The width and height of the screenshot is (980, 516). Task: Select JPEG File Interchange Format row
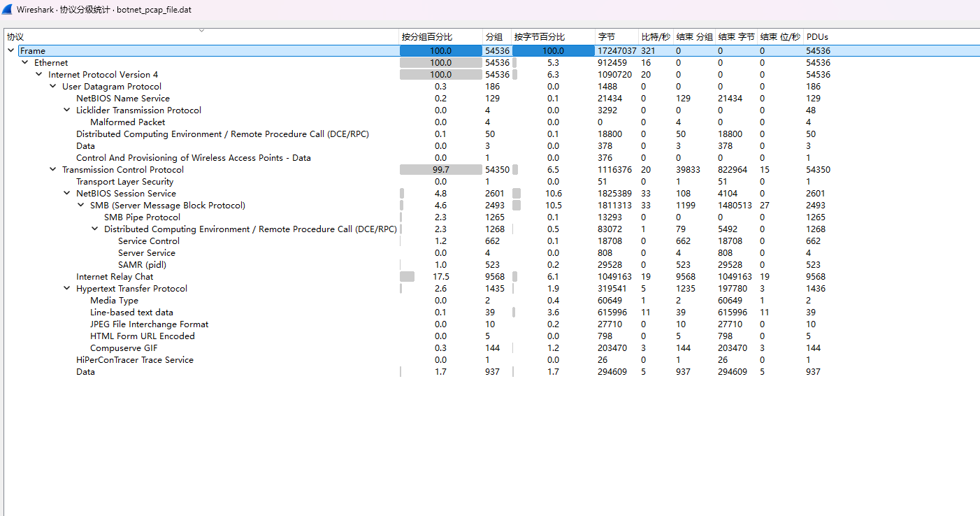(x=491, y=324)
